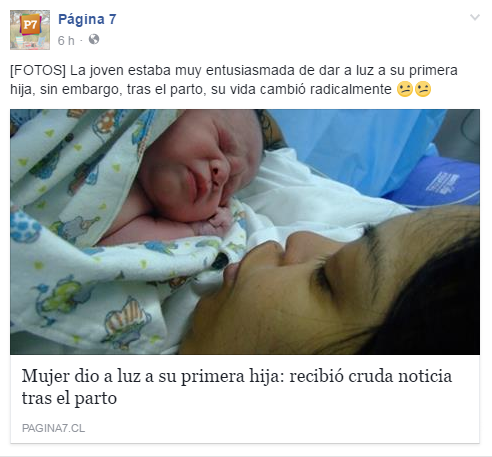Click the second sad emoji in caption
Screen dimensions: 492x457
point(423,89)
